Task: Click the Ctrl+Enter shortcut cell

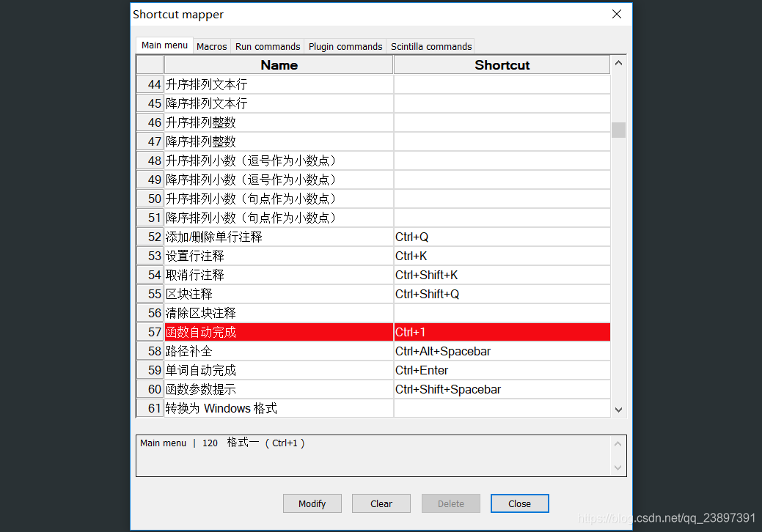Action: click(502, 370)
